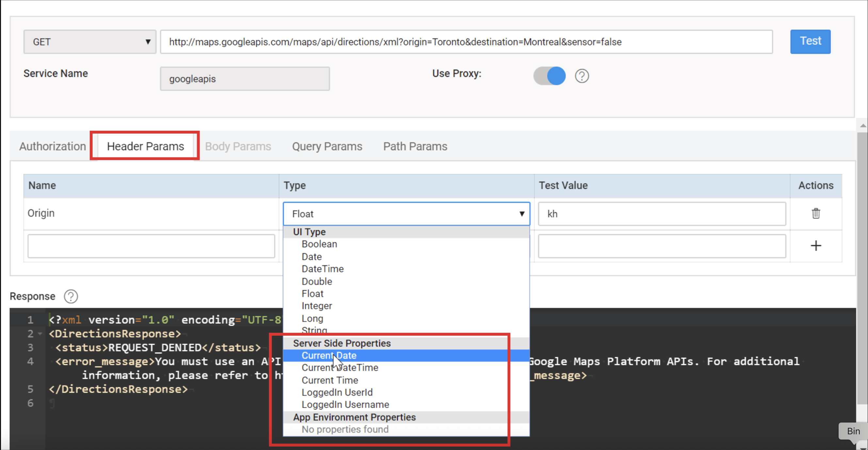
Task: Delete the Origin header parameter
Action: 815,213
